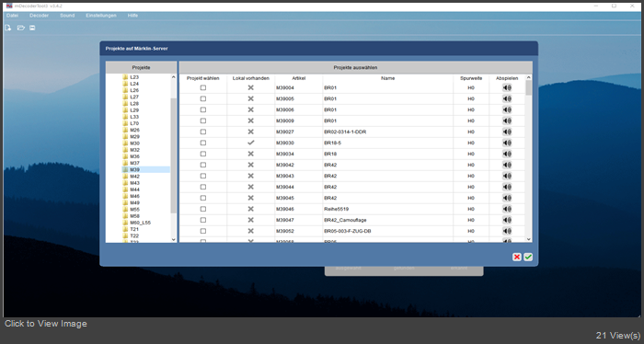Play sound for BR05-003-F-ZUG-DB project

[507, 231]
